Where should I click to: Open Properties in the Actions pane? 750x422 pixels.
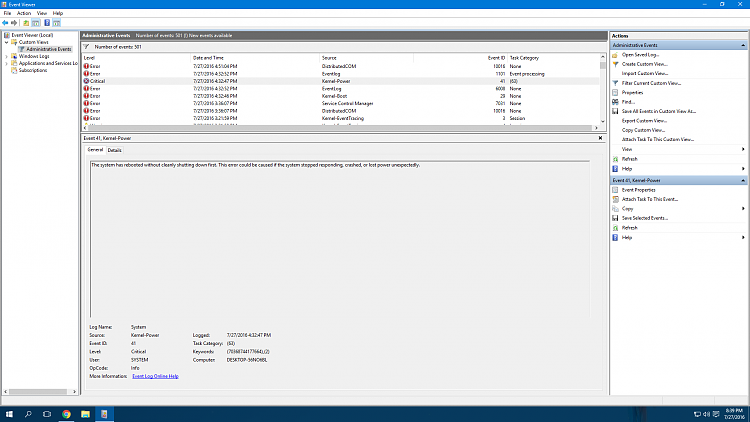(x=632, y=92)
